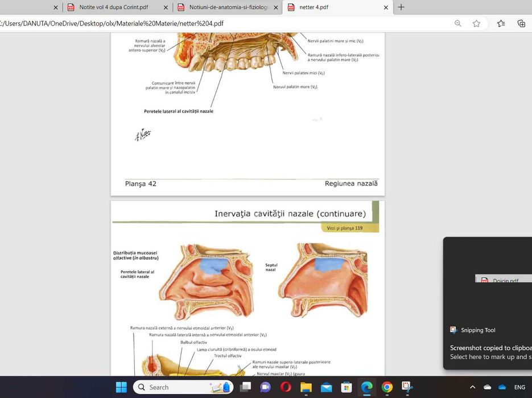
Task: Open the ENG language indicator
Action: coord(519,387)
